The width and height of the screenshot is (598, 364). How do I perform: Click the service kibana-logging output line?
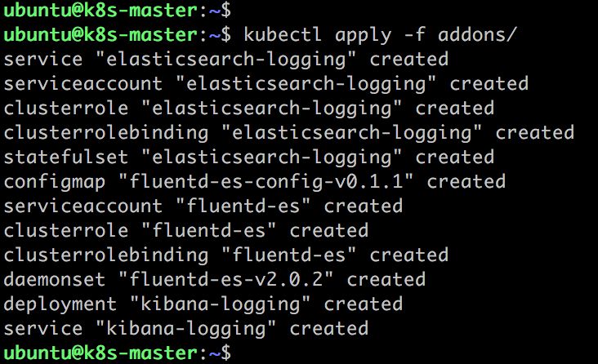(x=186, y=328)
